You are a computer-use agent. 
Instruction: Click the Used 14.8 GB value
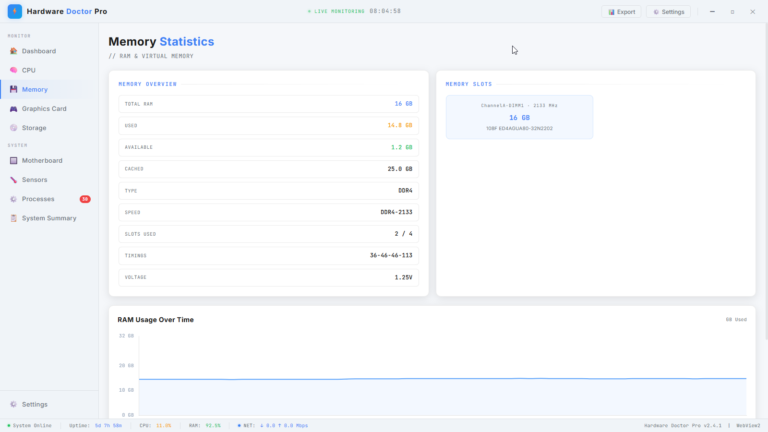click(x=400, y=125)
